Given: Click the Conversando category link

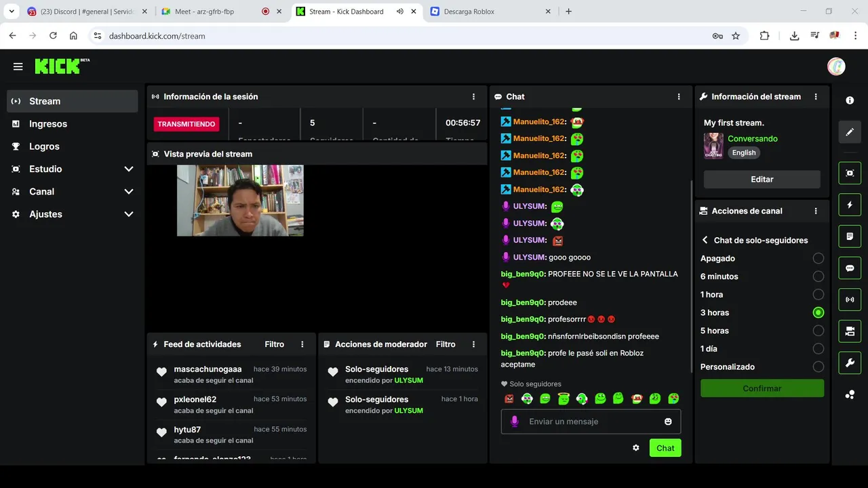Looking at the screenshot, I should (753, 138).
